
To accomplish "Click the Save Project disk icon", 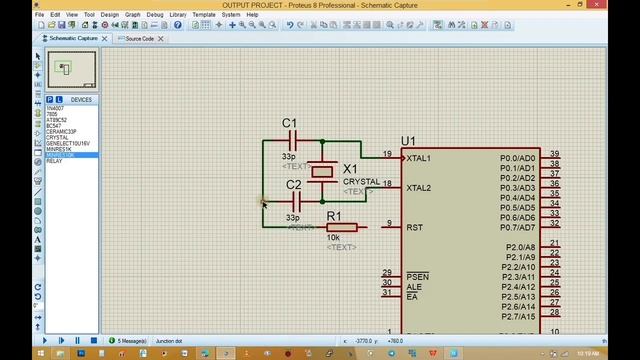I will point(62,25).
